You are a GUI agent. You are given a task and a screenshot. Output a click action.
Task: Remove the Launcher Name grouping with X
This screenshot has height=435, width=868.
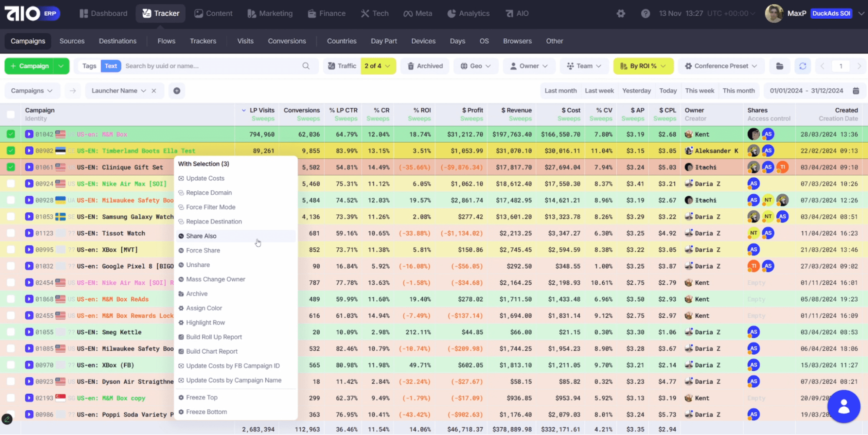(x=154, y=91)
